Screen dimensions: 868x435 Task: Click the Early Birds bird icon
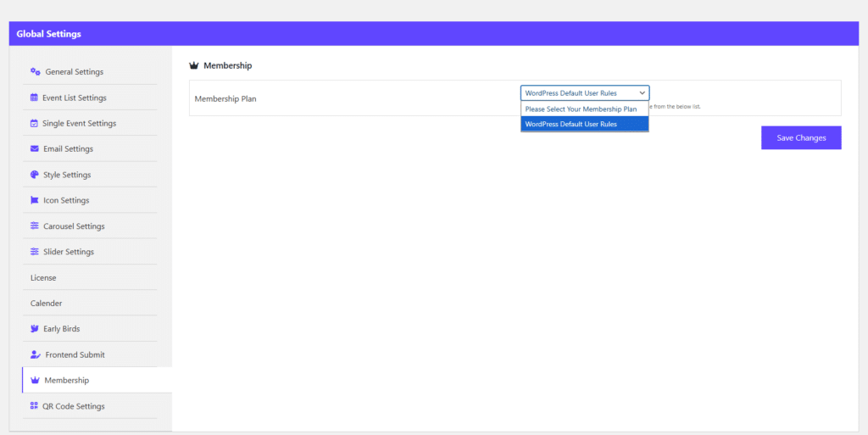pyautogui.click(x=34, y=329)
